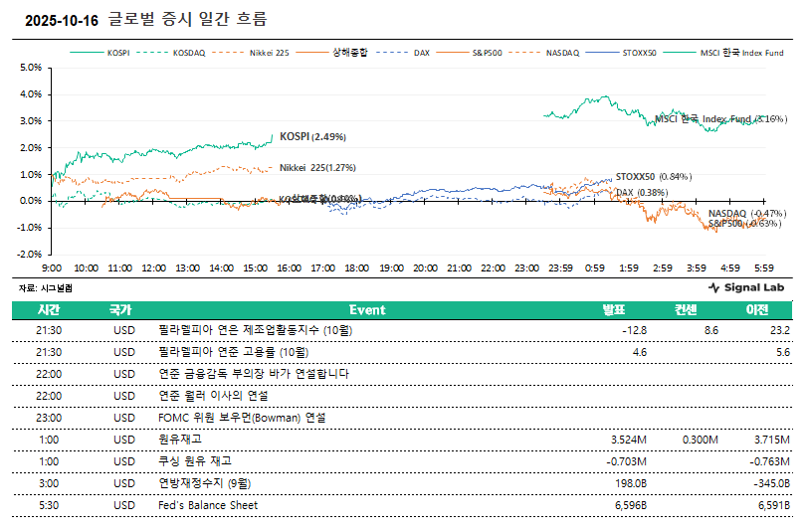Select the Event column header

pos(366,309)
